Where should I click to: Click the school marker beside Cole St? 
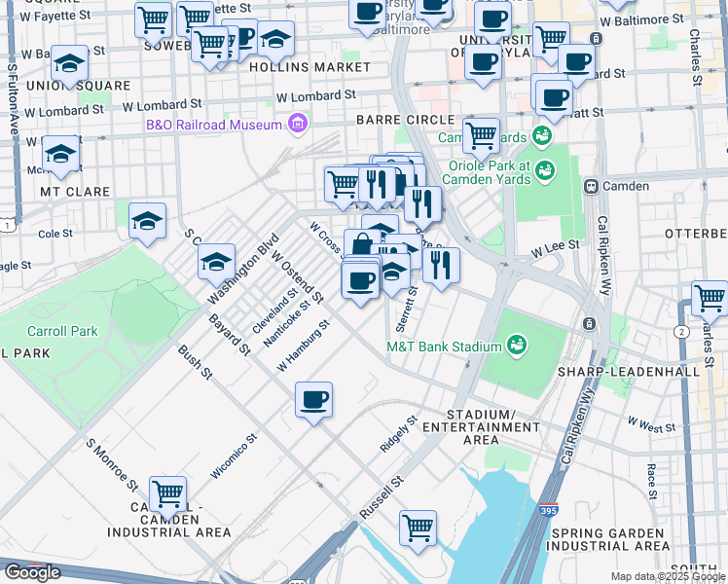pos(148,222)
